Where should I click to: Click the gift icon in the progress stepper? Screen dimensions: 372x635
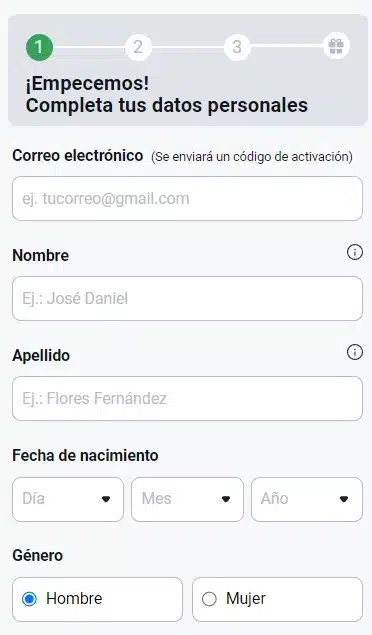pyautogui.click(x=336, y=47)
